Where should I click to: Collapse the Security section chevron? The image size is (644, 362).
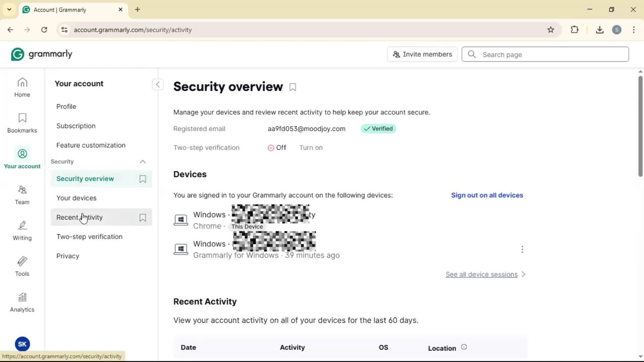pyautogui.click(x=143, y=162)
